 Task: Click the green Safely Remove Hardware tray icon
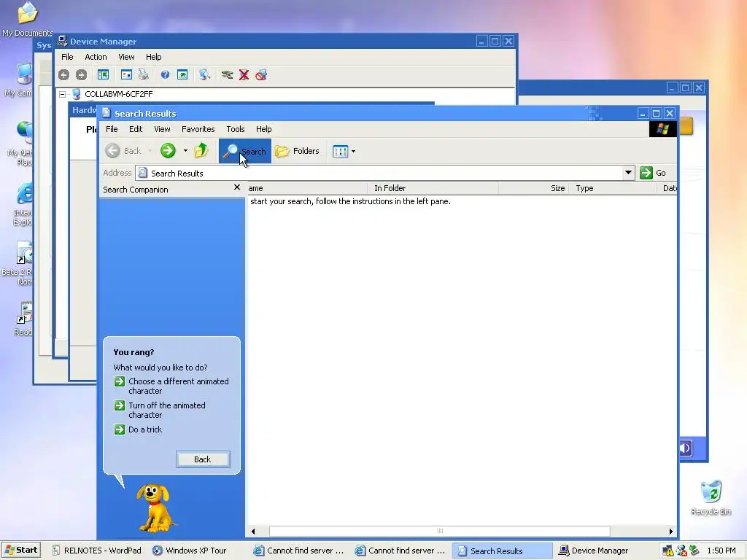point(694,551)
